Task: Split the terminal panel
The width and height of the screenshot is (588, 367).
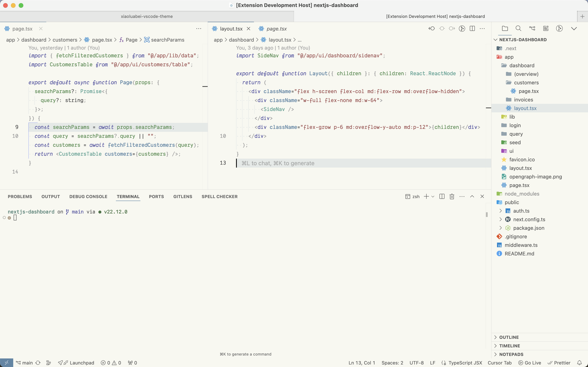Action: tap(442, 196)
